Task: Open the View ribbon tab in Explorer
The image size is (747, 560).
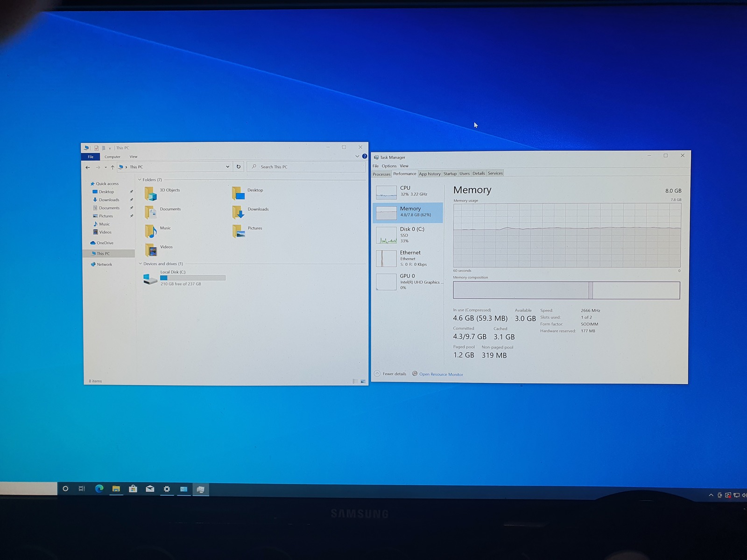Action: (x=134, y=157)
